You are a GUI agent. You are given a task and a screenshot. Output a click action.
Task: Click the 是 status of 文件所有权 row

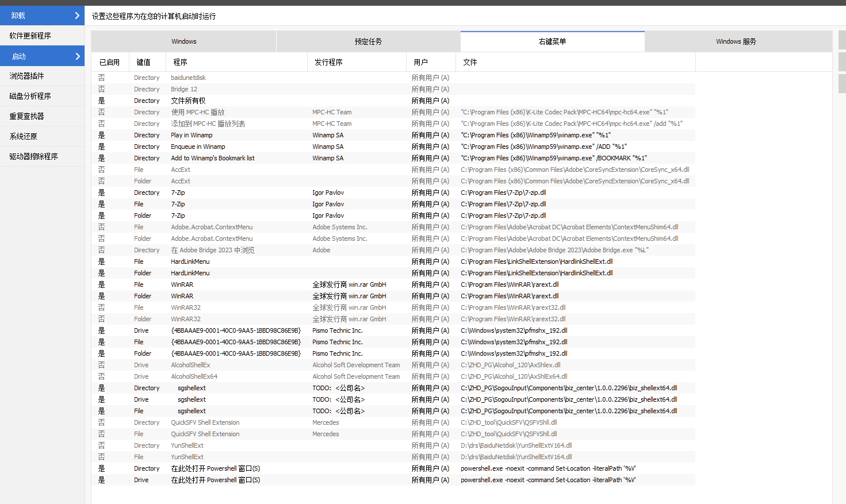point(101,101)
